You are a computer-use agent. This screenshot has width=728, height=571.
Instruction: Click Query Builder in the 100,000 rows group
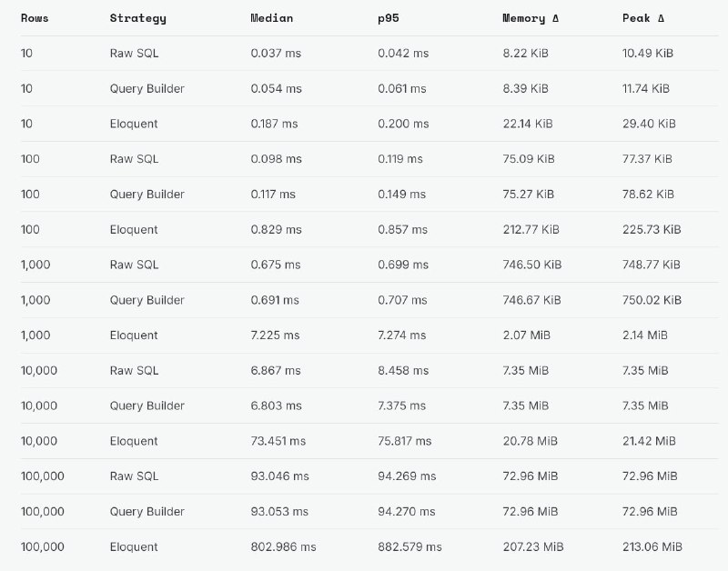[x=147, y=512]
